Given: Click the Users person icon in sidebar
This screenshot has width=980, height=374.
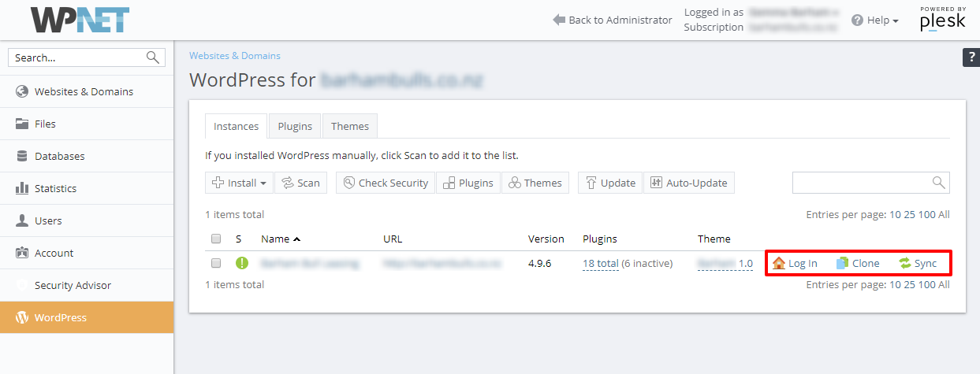Looking at the screenshot, I should click(x=22, y=220).
